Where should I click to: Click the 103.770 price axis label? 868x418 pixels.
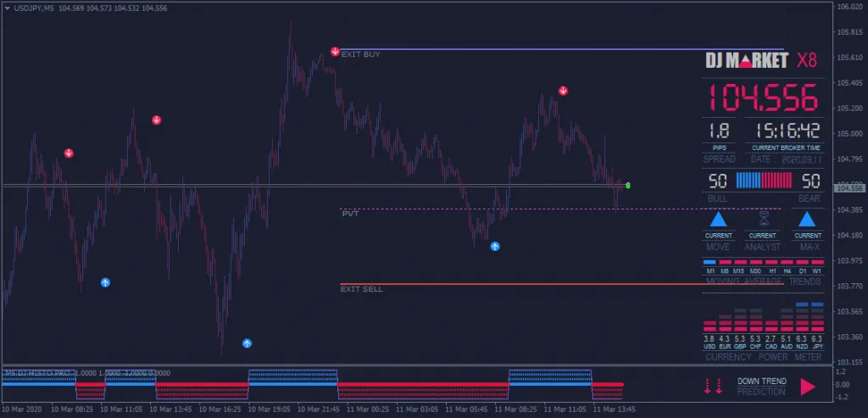[850, 287]
